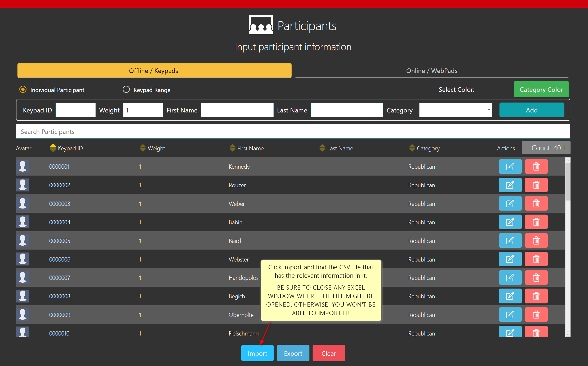Sort by Weight column arrows
The image size is (588, 366).
(x=143, y=148)
